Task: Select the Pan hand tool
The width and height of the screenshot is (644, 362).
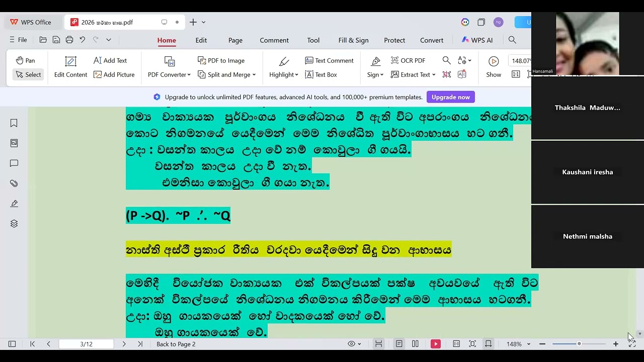Action: tap(25, 60)
